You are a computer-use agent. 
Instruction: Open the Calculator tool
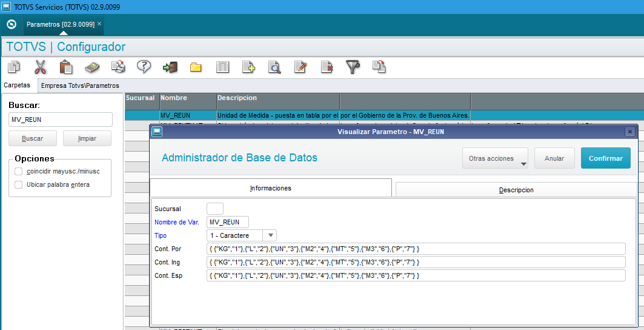(93, 67)
